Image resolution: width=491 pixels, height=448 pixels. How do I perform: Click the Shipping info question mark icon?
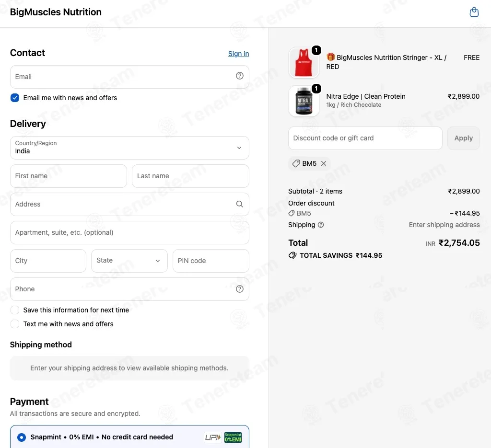point(321,225)
